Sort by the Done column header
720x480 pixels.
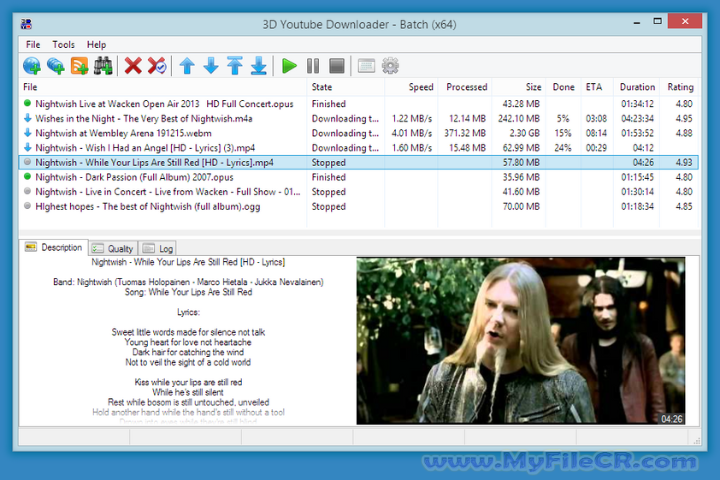pos(563,87)
